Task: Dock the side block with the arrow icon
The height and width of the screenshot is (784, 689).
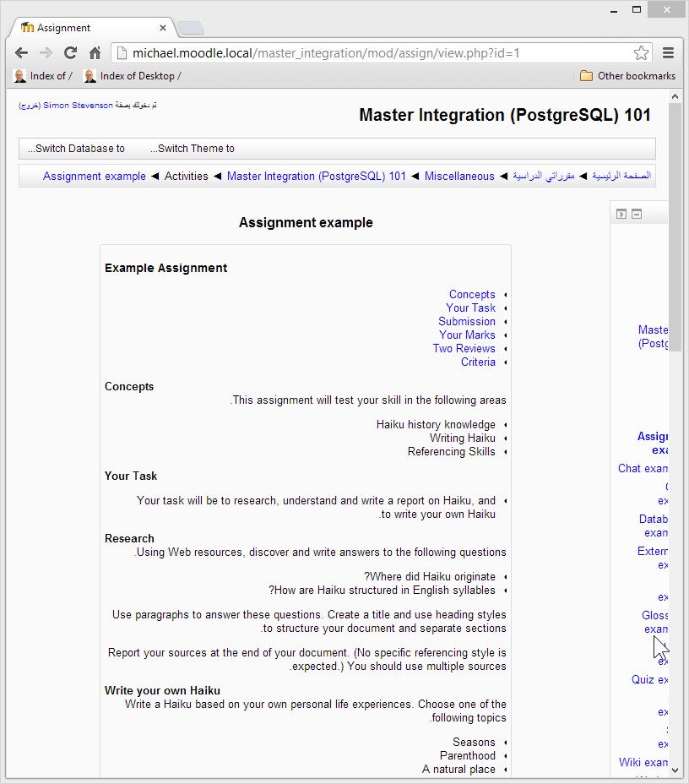Action: [x=621, y=214]
